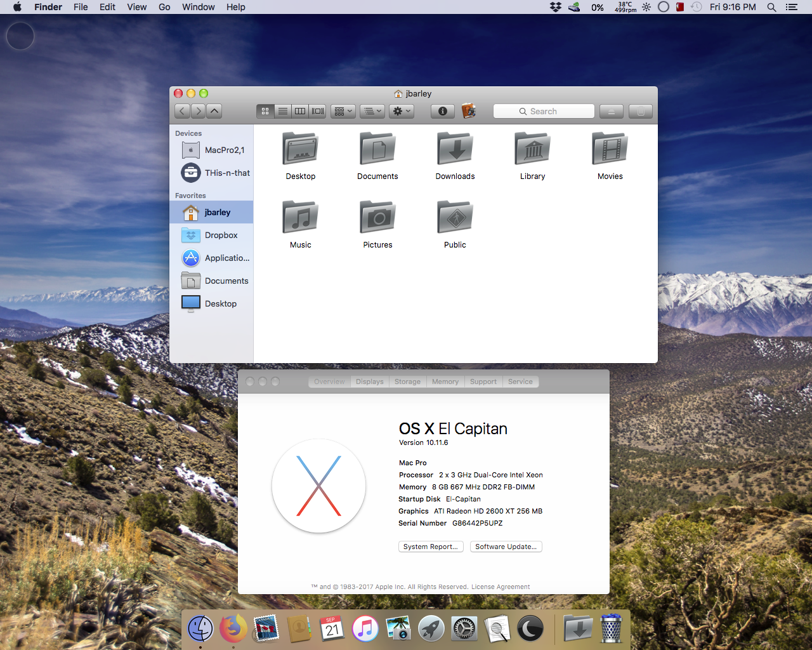Switch to Service tab in About This Mac
The image size is (812, 650).
pyautogui.click(x=520, y=381)
